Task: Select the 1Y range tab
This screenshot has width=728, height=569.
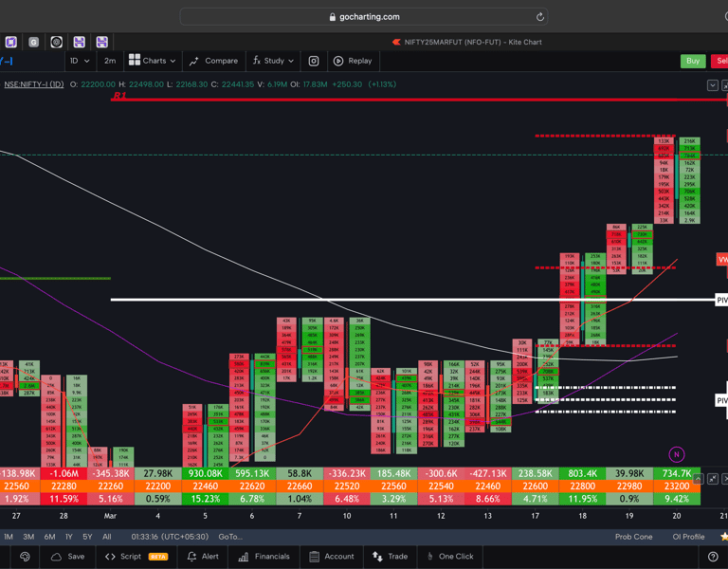Action: pos(68,537)
